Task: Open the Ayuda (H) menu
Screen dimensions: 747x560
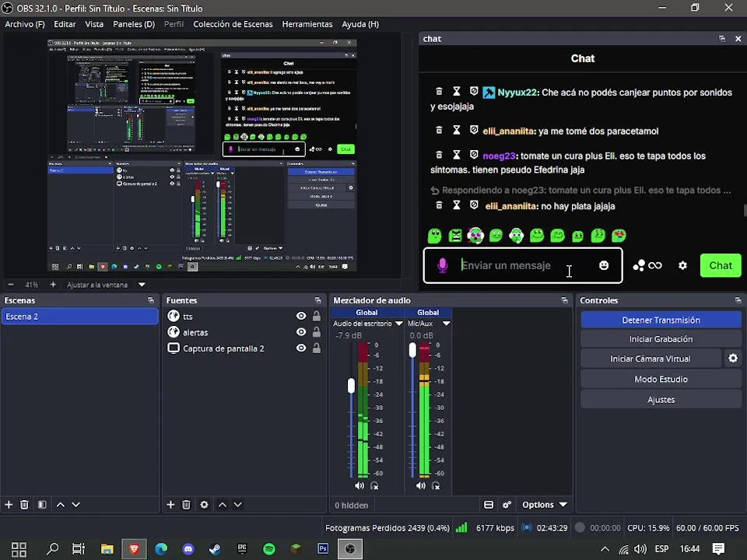Action: [360, 24]
